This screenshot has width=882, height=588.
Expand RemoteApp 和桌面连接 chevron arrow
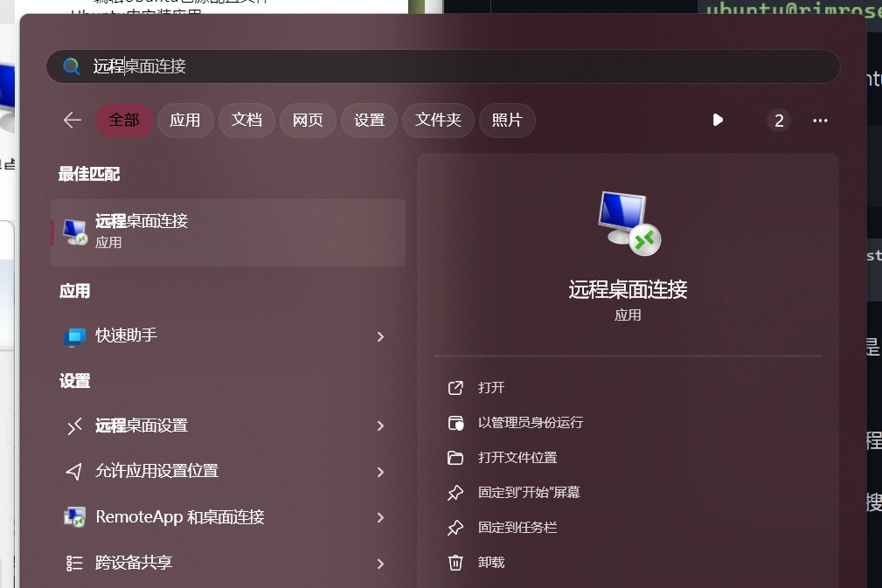tap(380, 518)
